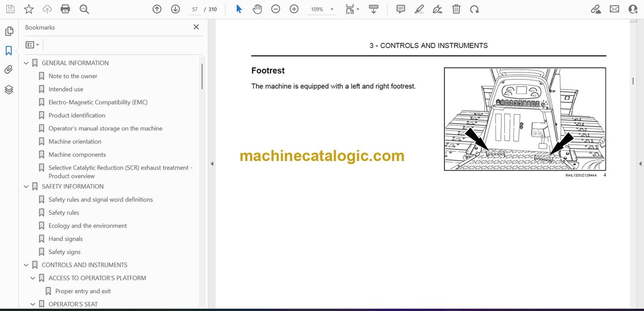Select the Highlight text tool
This screenshot has height=311, width=644.
point(419,9)
